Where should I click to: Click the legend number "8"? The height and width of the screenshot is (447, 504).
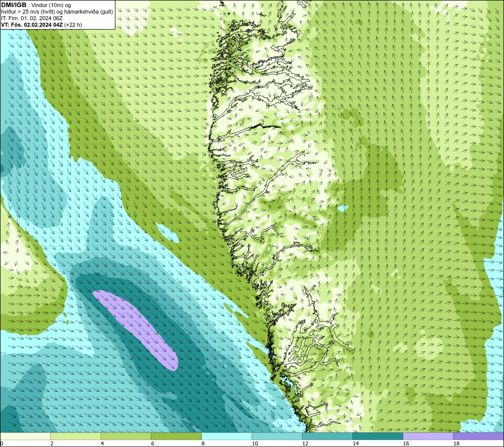[203, 443]
